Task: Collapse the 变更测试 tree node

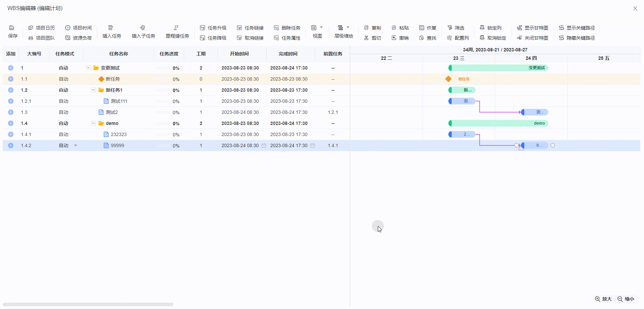Action: (88, 68)
